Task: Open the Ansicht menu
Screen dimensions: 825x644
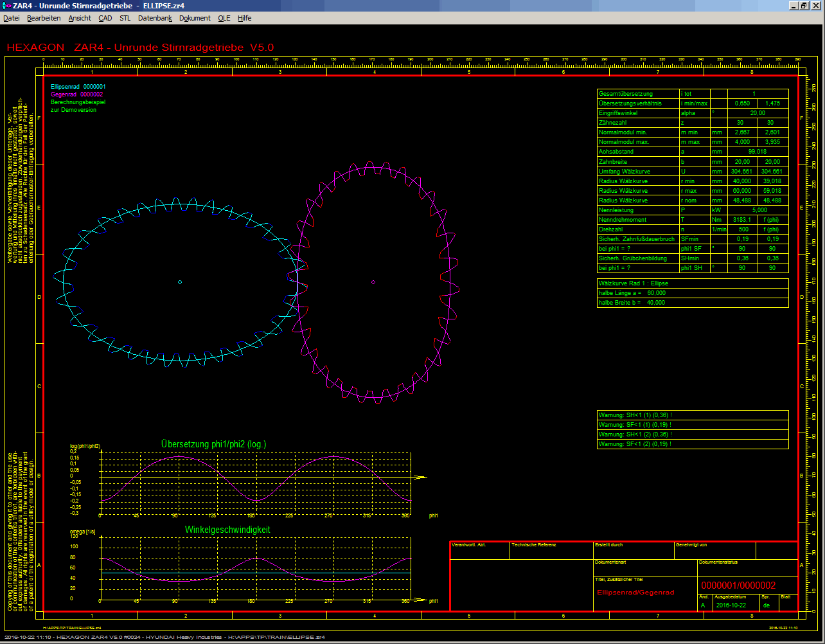Action: point(80,18)
